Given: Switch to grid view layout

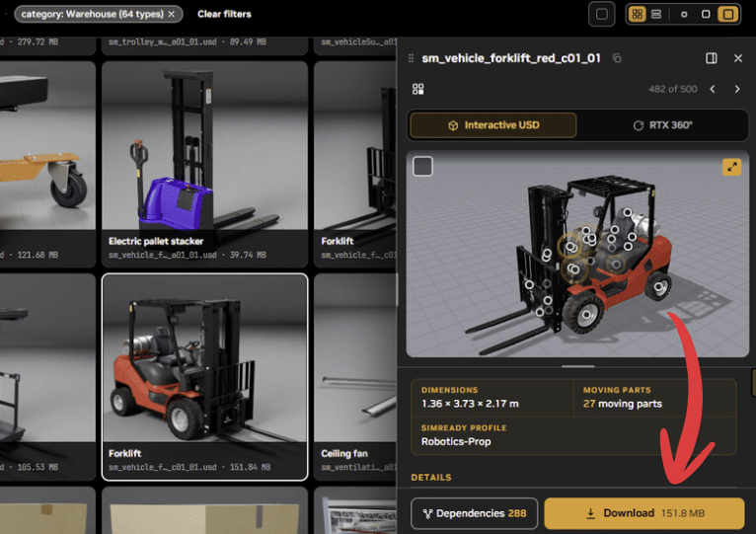Looking at the screenshot, I should click(637, 14).
